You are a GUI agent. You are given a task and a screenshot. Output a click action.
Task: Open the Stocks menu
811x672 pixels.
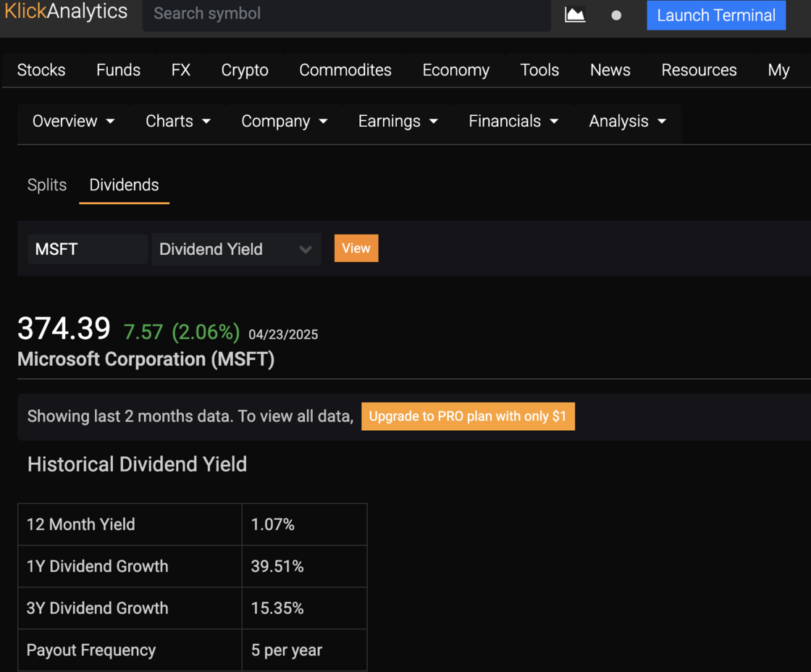tap(41, 70)
